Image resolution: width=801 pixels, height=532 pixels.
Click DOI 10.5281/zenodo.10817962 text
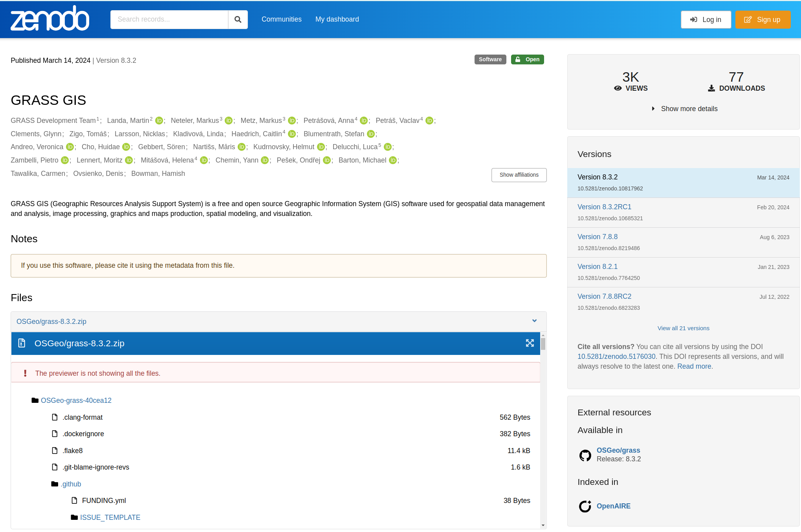coord(610,188)
